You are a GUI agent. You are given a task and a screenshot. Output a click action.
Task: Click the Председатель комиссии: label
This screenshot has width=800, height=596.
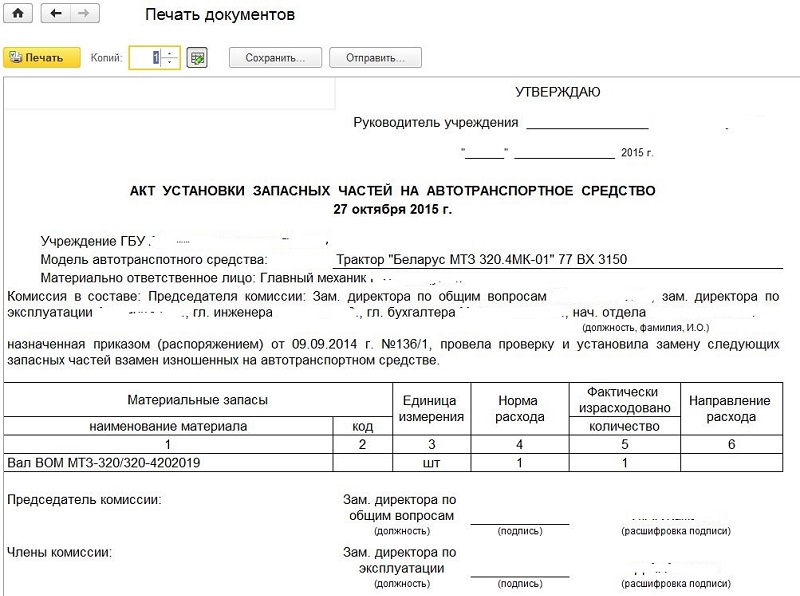[x=84, y=499]
